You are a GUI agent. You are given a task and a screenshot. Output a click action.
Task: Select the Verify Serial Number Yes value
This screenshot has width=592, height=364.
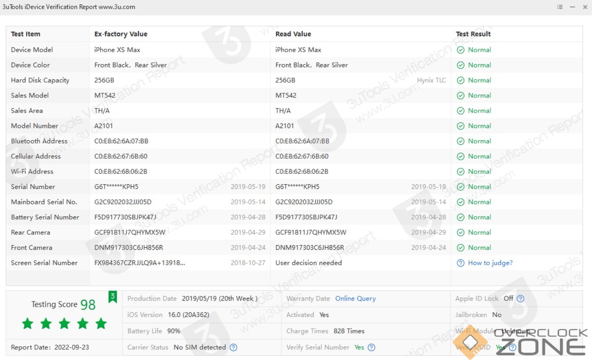[x=359, y=347]
